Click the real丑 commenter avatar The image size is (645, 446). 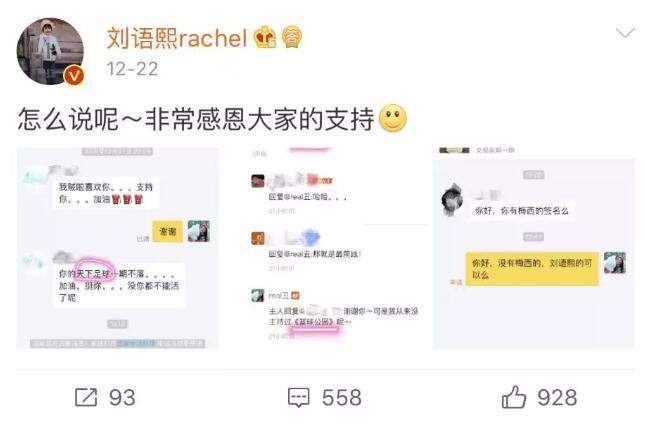coord(258,295)
